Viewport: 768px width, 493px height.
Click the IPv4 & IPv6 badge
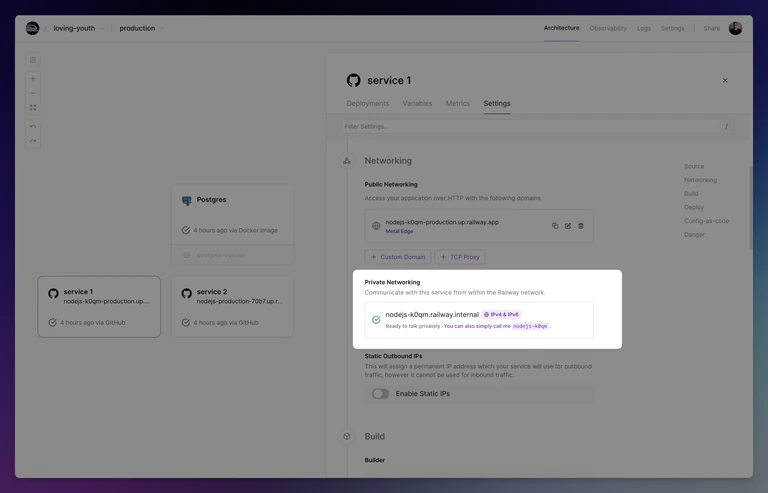point(501,314)
